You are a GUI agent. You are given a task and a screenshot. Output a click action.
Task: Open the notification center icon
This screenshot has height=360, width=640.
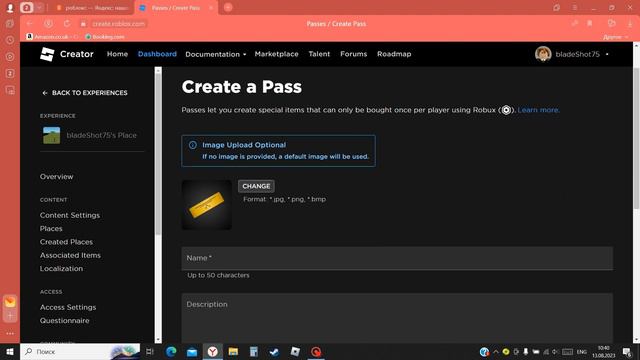click(627, 351)
